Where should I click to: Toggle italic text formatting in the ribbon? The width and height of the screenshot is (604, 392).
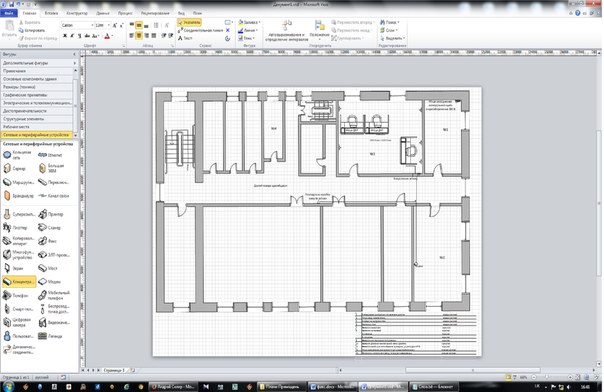(72, 36)
